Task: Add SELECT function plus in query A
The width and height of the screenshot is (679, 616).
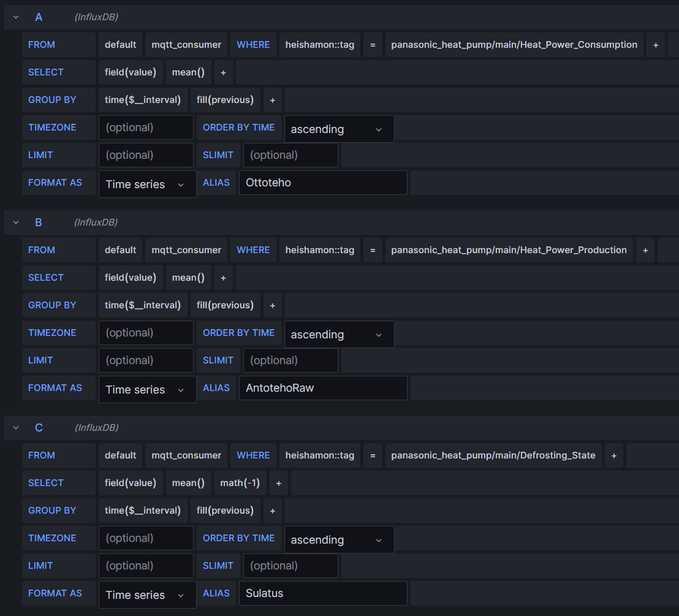Action: click(224, 73)
